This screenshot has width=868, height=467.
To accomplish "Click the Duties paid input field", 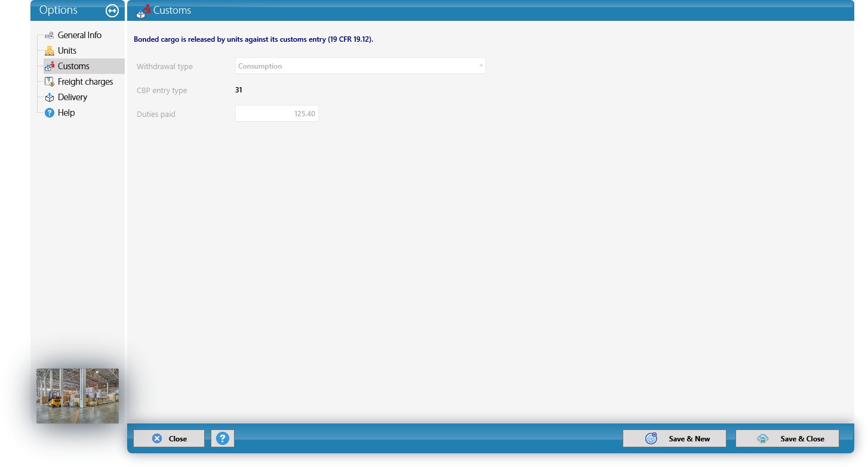I will 277,113.
